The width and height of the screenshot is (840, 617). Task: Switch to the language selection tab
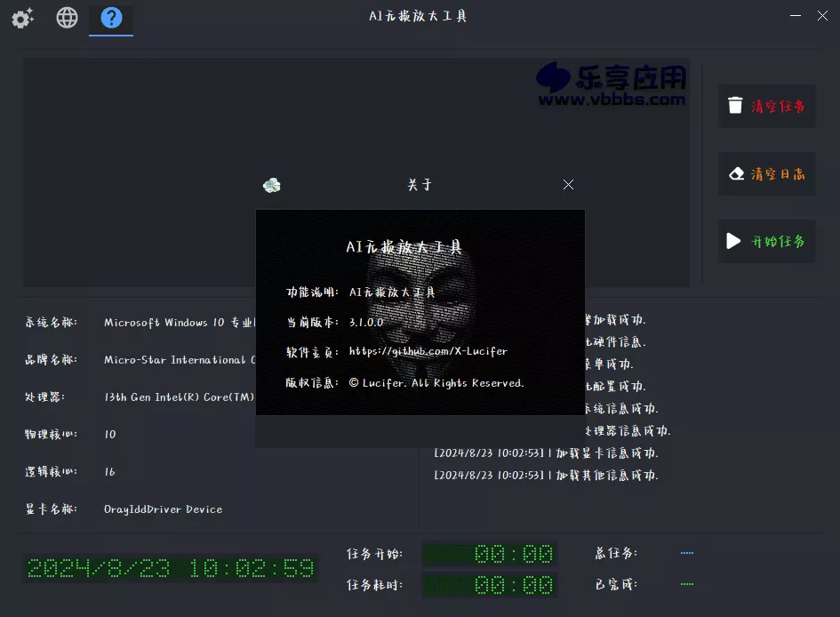(x=66, y=16)
